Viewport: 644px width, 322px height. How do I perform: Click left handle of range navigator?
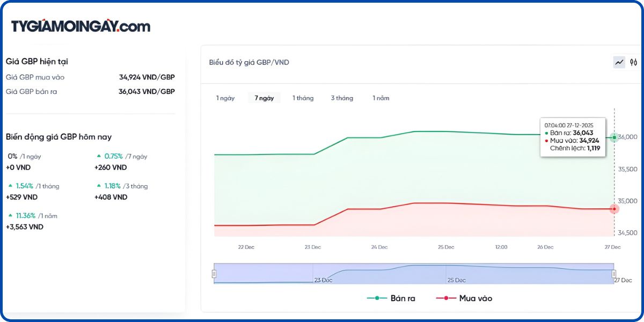(214, 274)
